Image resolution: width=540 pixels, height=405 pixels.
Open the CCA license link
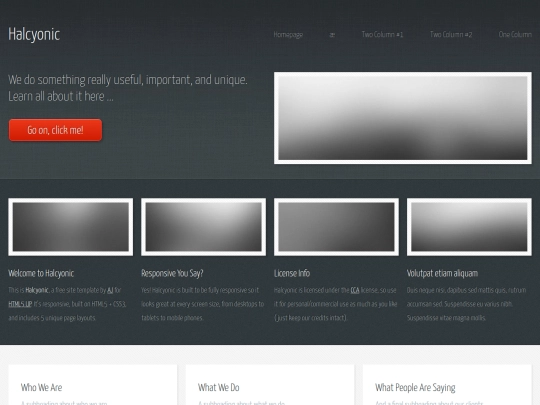[355, 290]
